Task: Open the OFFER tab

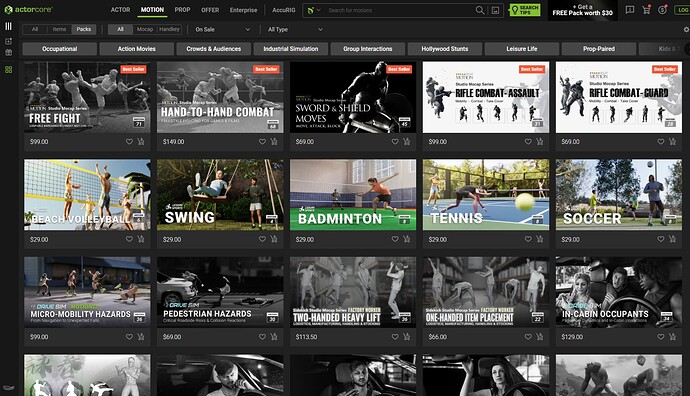Action: 210,10
